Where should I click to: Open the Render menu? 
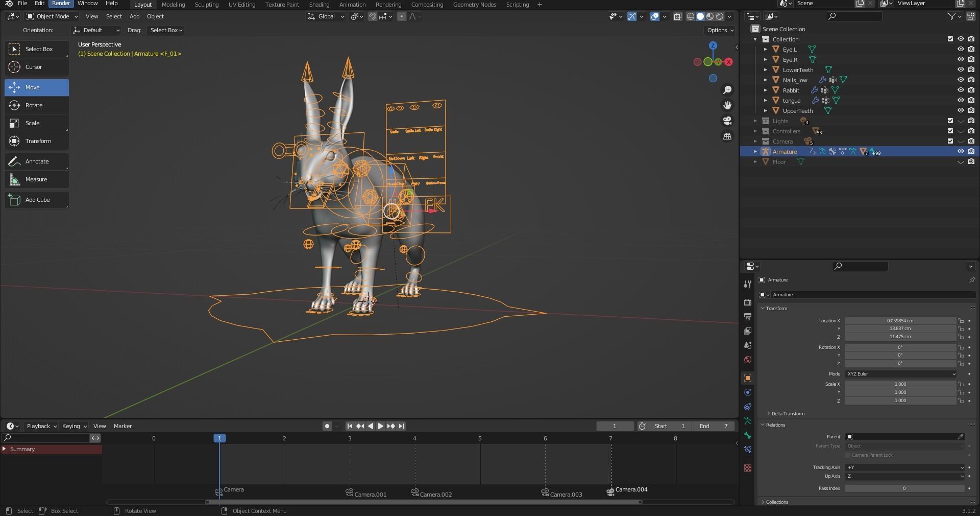[61, 4]
